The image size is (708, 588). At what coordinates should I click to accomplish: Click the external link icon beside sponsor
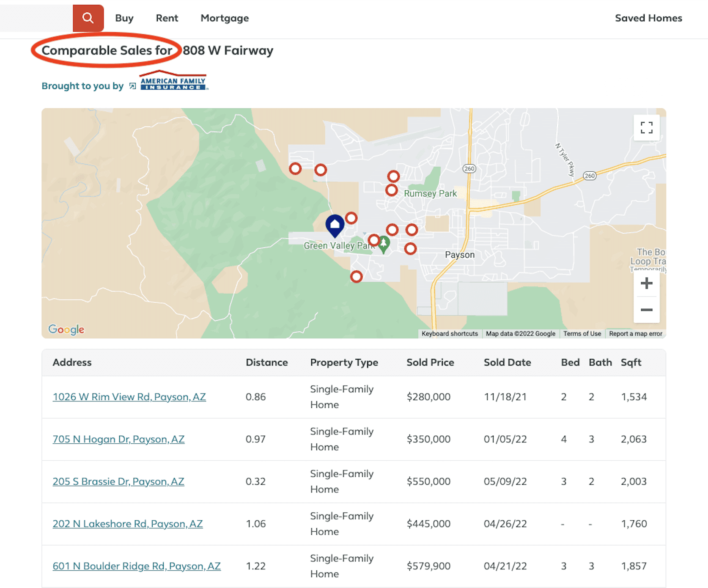pyautogui.click(x=132, y=86)
